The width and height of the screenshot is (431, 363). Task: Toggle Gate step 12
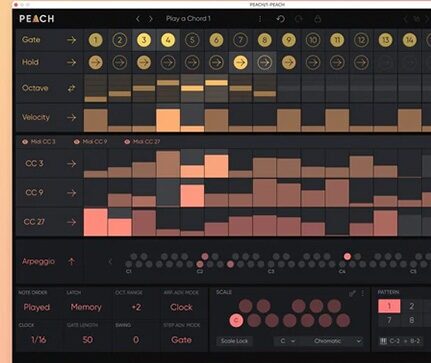[361, 40]
